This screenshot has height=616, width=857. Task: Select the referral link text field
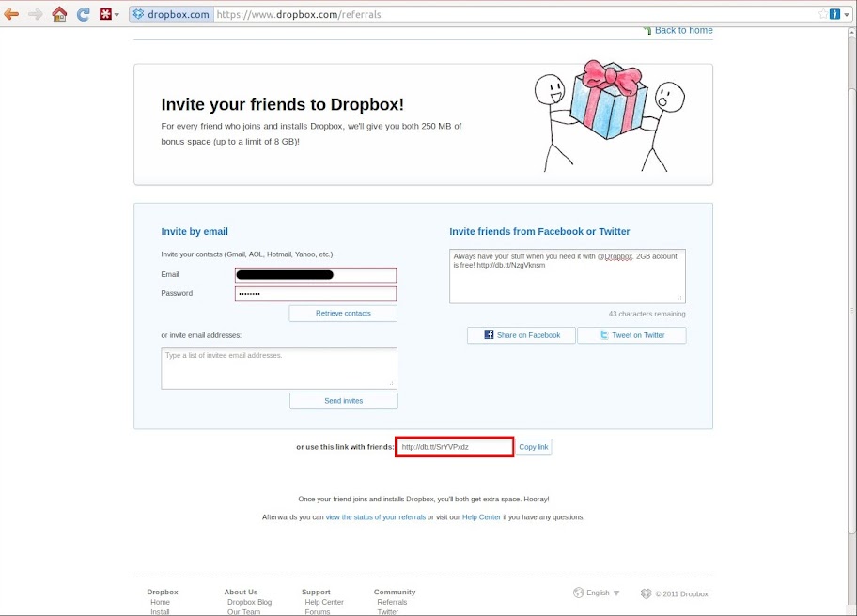[454, 447]
